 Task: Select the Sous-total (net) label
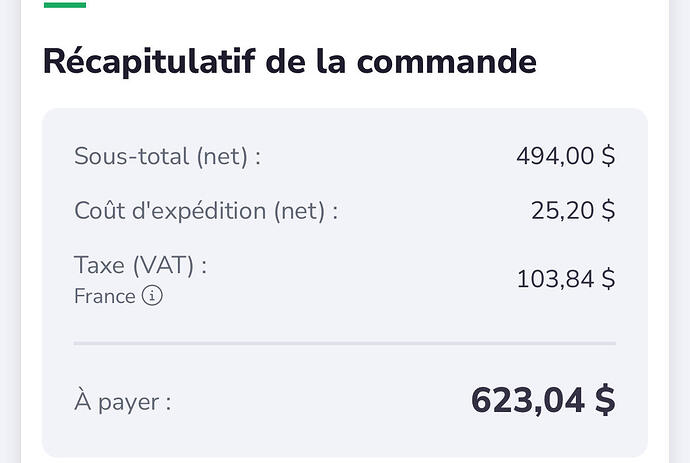pyautogui.click(x=168, y=156)
